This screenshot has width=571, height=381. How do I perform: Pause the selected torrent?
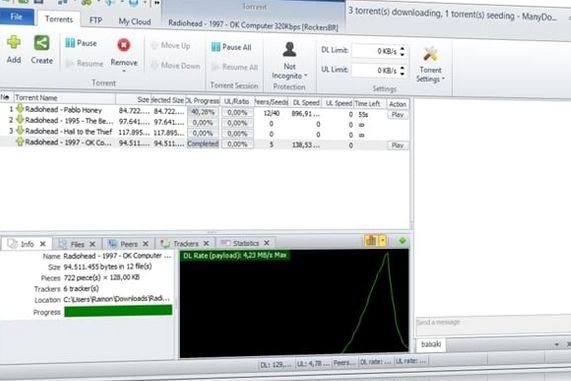(x=81, y=43)
